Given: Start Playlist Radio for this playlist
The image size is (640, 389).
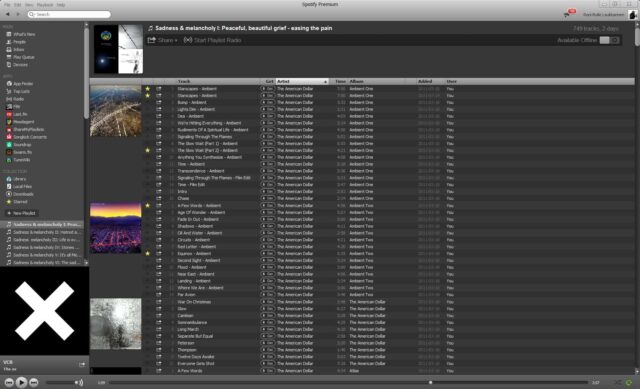Looking at the screenshot, I should click(213, 40).
